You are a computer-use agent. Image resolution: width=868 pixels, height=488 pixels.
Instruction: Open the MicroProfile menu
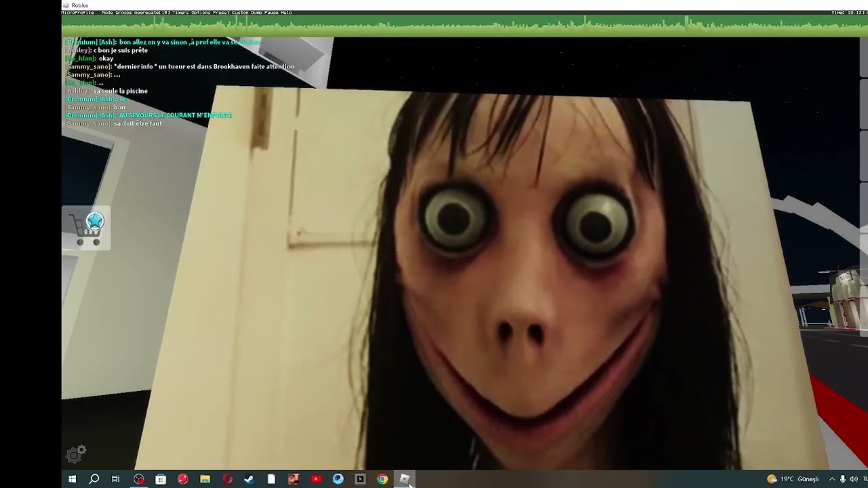pyautogui.click(x=77, y=12)
